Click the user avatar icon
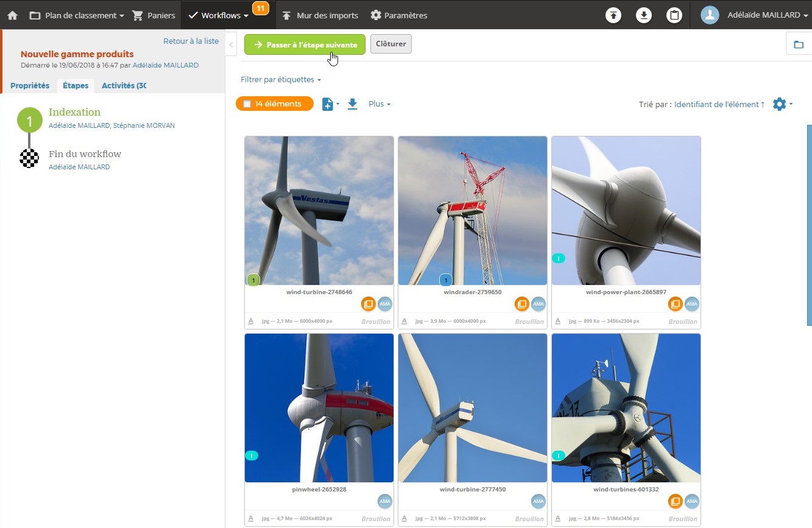This screenshot has width=812, height=528. (710, 15)
